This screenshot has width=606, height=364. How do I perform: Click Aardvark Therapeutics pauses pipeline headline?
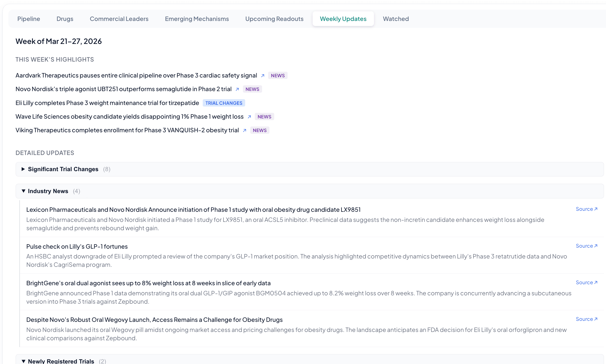(136, 75)
